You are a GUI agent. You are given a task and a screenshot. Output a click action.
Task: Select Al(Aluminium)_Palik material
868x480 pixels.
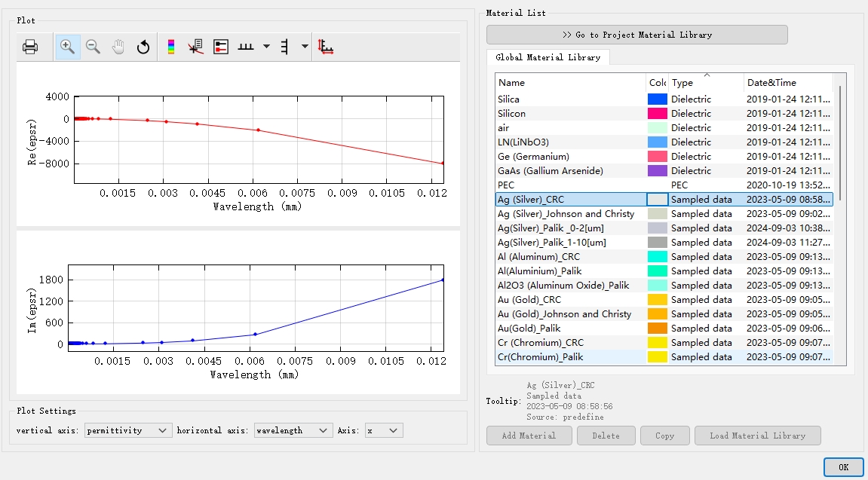(664, 271)
